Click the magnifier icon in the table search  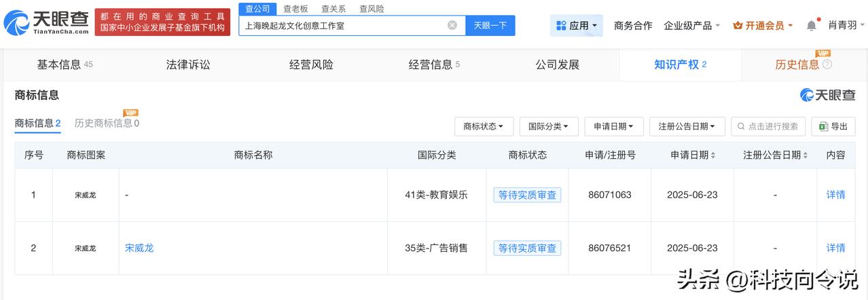coord(741,126)
